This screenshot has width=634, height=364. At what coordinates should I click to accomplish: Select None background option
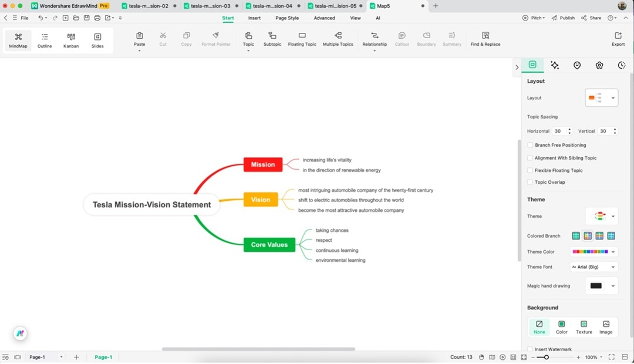539,327
